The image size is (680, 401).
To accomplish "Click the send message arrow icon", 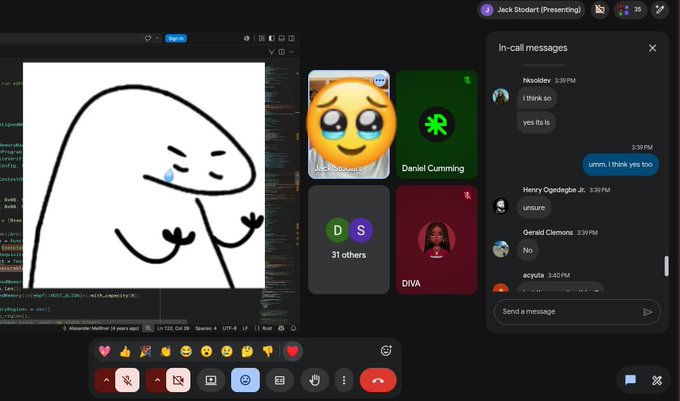I will click(x=647, y=312).
